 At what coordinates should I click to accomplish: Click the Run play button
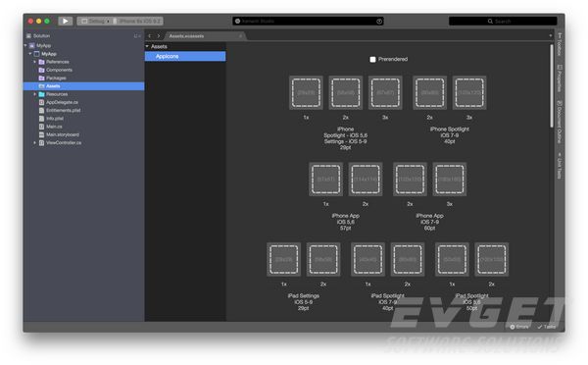[66, 21]
